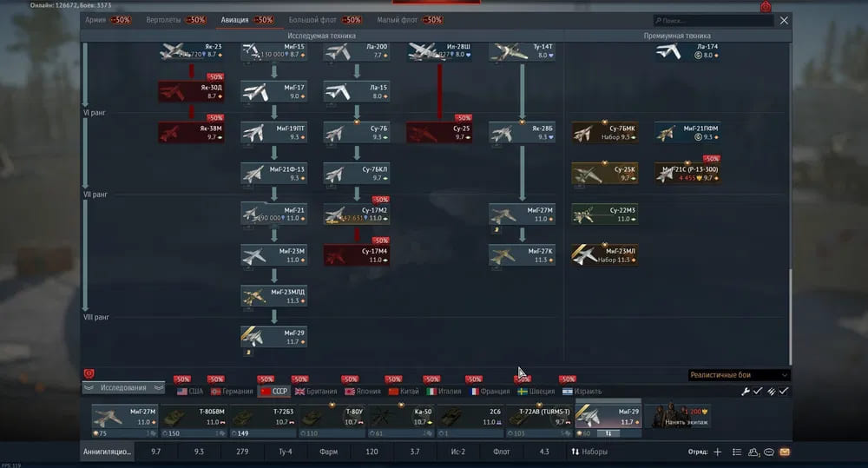Open the Наборы presets menu
Viewport: 868px width, 468px height.
point(589,452)
